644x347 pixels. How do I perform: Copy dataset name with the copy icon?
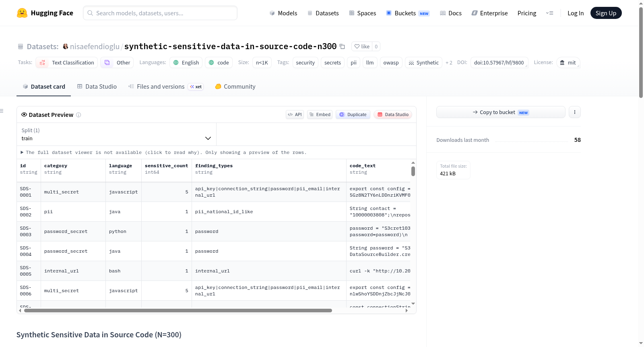click(x=342, y=46)
